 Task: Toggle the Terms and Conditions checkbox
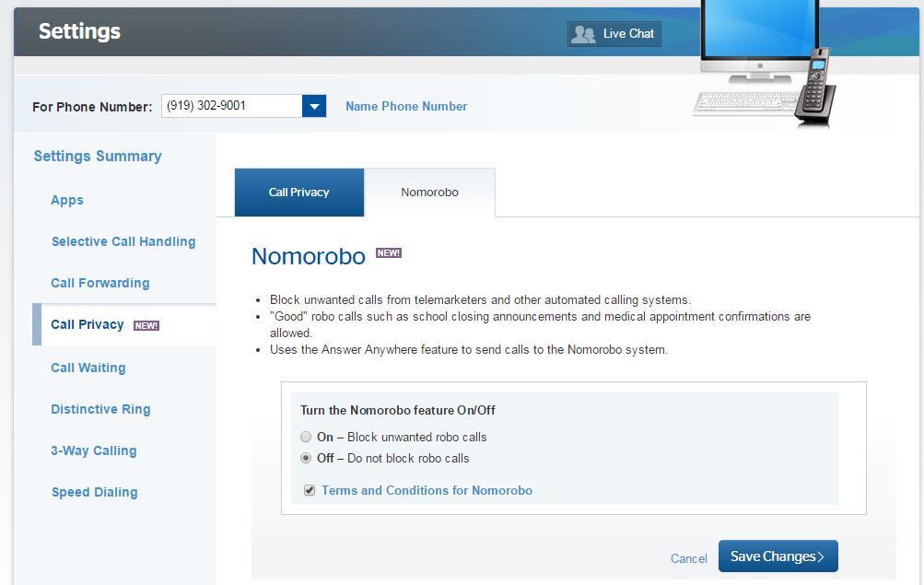click(x=310, y=490)
